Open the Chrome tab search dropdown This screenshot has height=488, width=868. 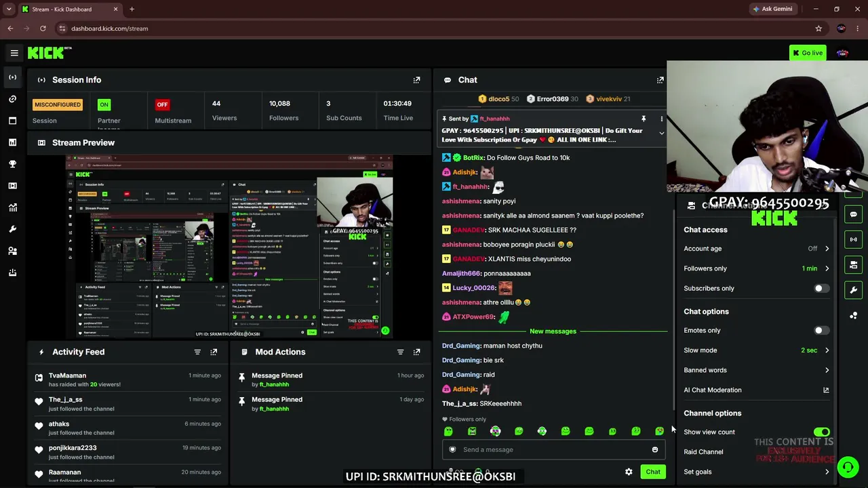[9, 9]
